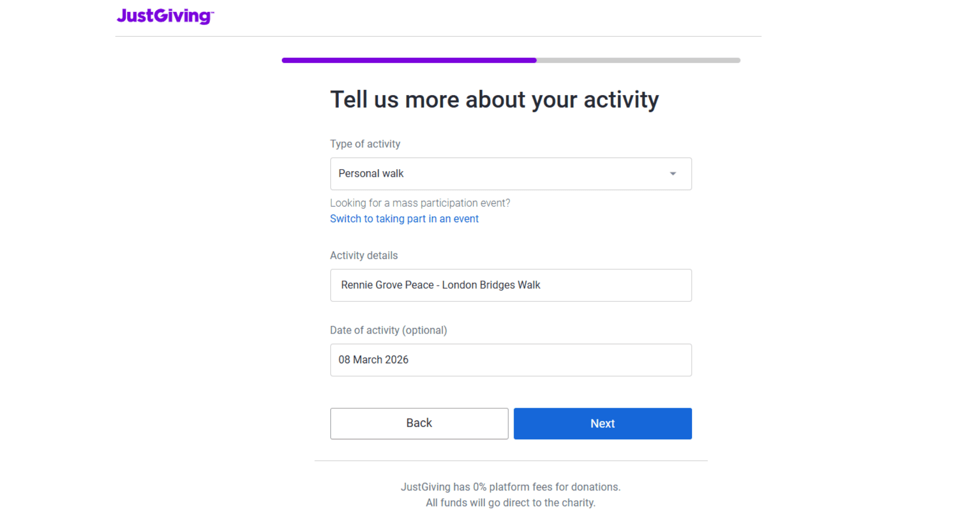Click the purple filled progress bar section
This screenshot has width=980, height=516.
408,60
